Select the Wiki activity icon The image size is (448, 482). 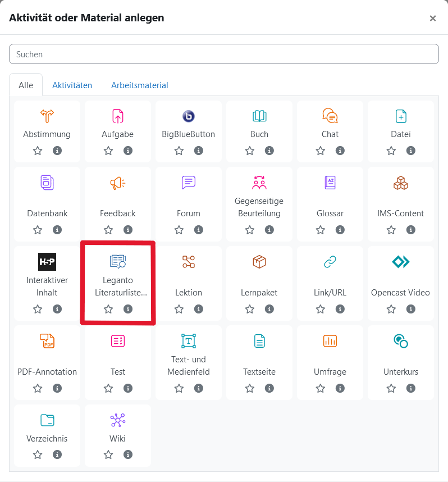(117, 420)
